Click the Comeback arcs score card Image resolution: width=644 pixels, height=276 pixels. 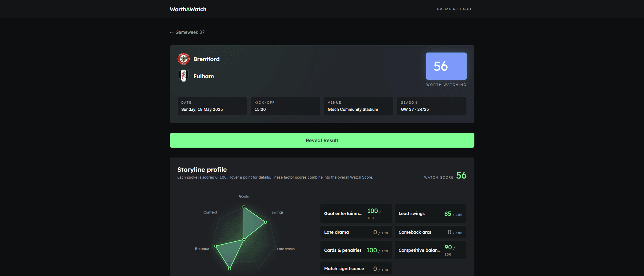pos(430,232)
